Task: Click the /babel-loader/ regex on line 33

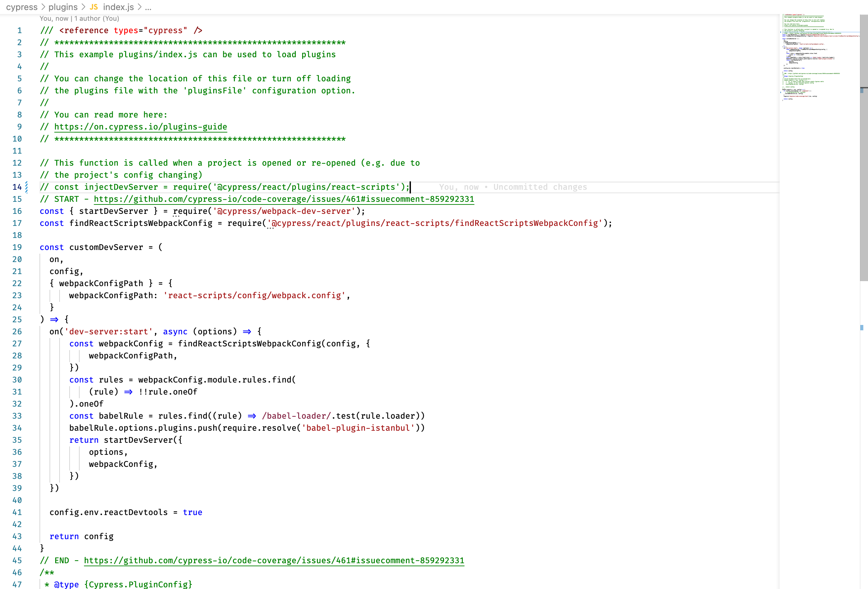Action: (x=296, y=416)
